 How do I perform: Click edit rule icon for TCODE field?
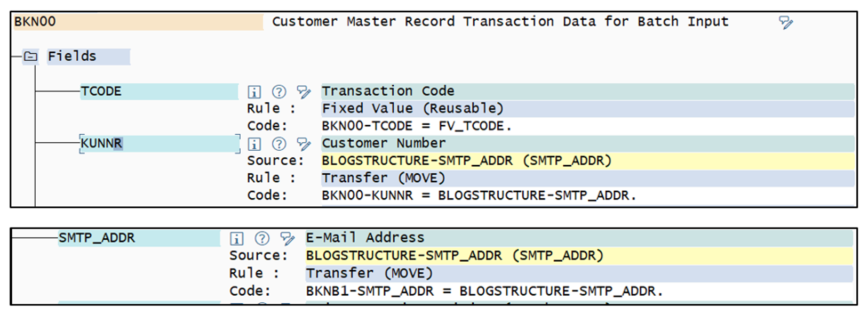304,92
